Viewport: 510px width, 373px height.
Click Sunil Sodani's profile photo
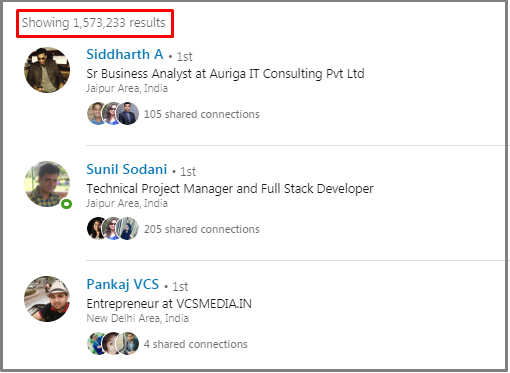pyautogui.click(x=47, y=184)
